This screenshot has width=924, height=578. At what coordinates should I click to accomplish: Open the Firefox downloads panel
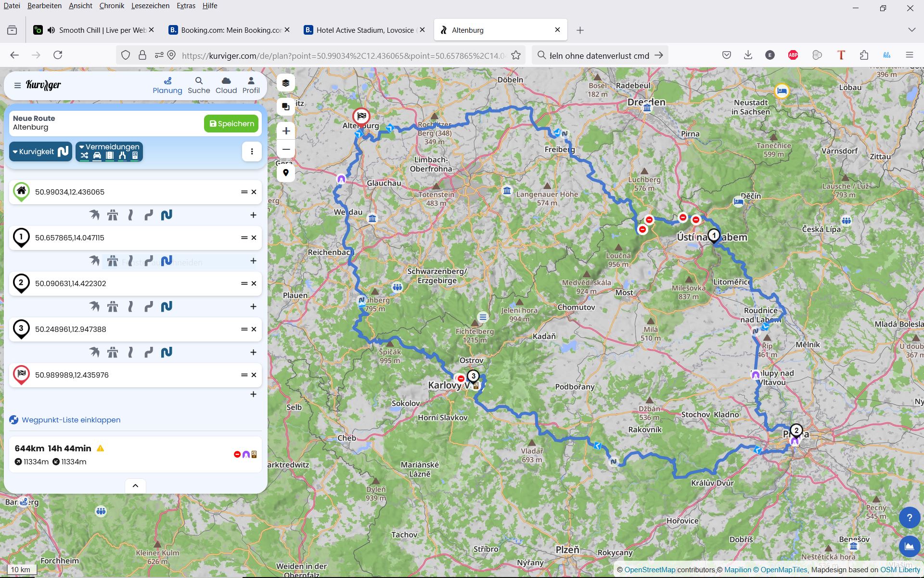click(748, 55)
